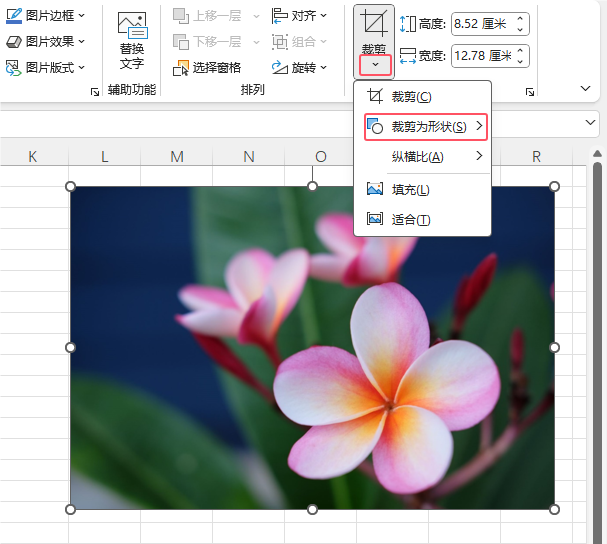Click the picture's top-center resize handle
607x544 pixels.
pos(312,187)
